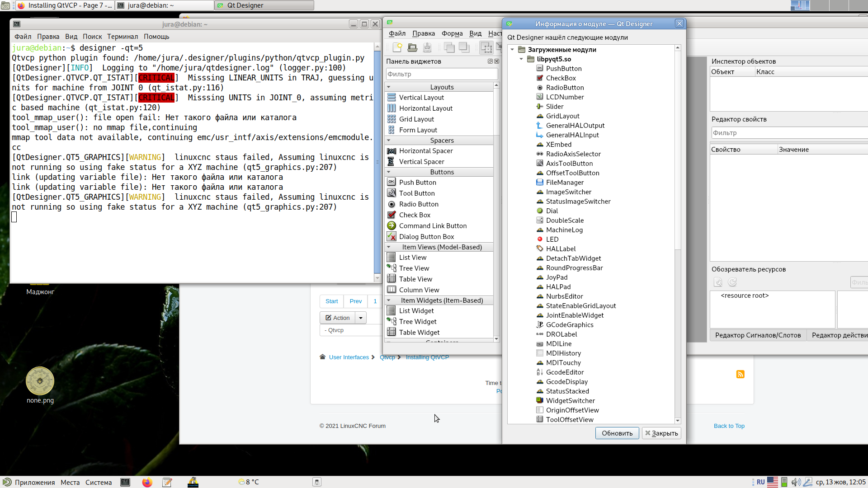Collapse the Spacers category header
Image resolution: width=868 pixels, height=488 pixels.
439,141
